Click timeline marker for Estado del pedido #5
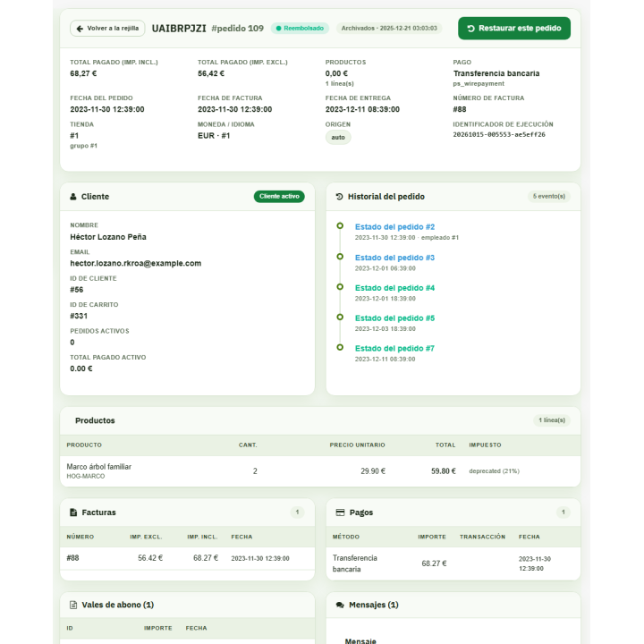Viewport: 644px width, 644px height. 340,317
